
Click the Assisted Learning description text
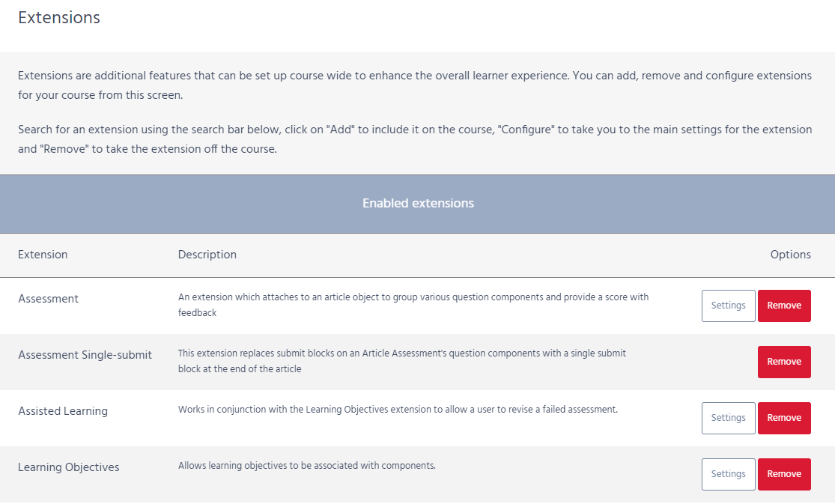pyautogui.click(x=398, y=410)
